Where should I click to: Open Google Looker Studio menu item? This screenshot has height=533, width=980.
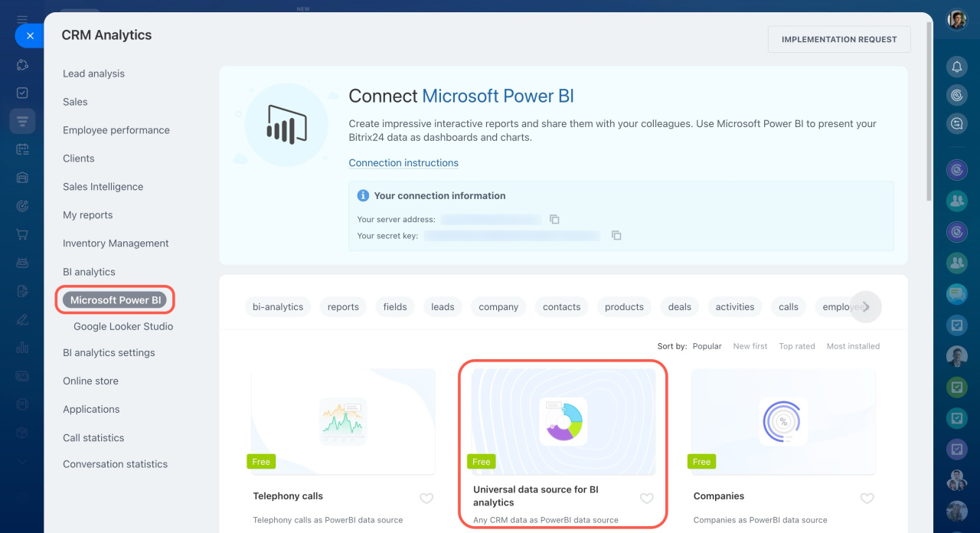(123, 326)
